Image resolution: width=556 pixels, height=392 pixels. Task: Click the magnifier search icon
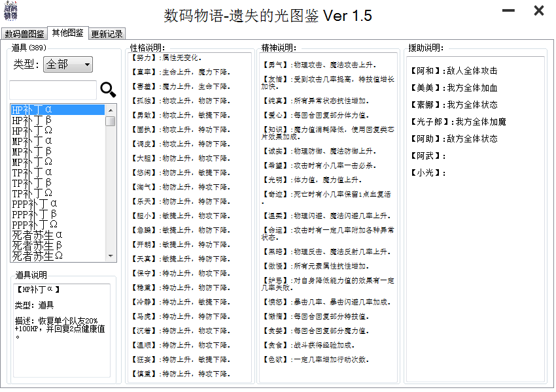(108, 90)
